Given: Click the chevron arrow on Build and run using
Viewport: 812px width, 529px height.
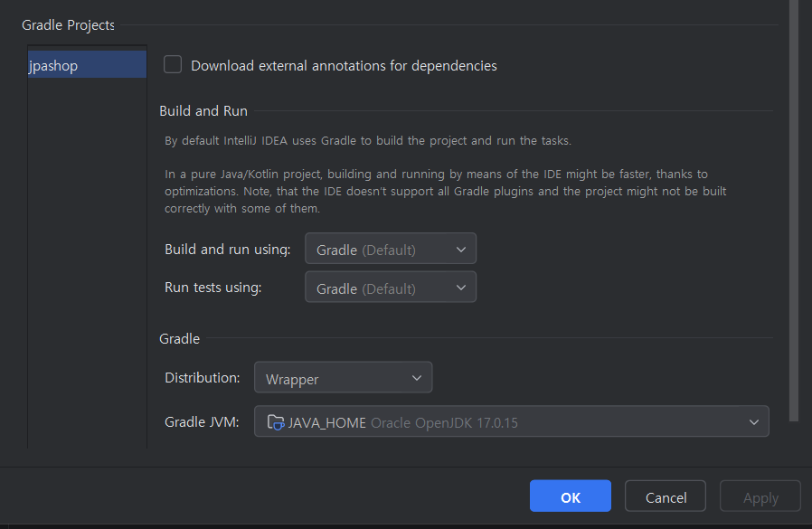Looking at the screenshot, I should [461, 250].
